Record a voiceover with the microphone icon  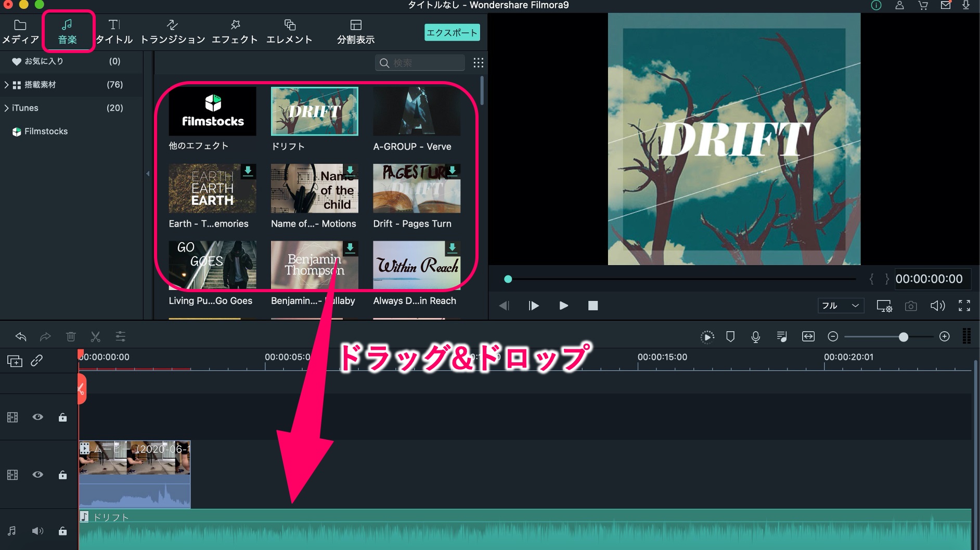[x=756, y=337]
